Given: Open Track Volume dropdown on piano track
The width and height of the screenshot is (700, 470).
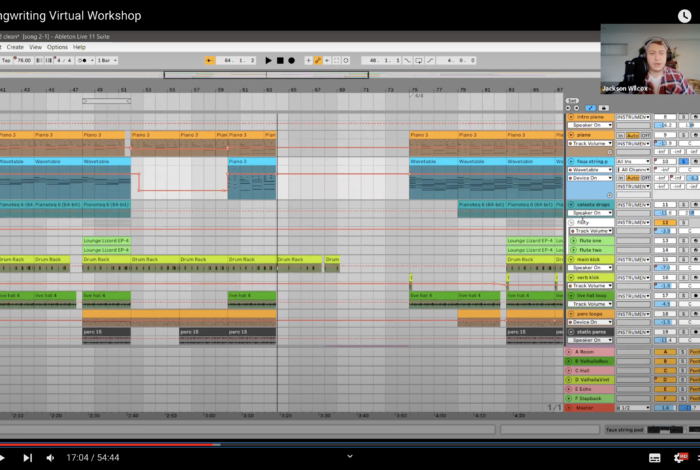Looking at the screenshot, I should pos(590,143).
